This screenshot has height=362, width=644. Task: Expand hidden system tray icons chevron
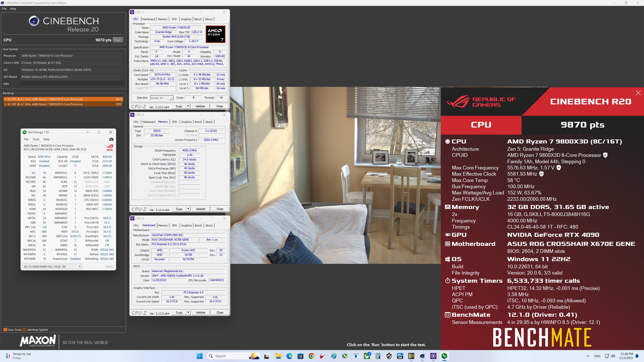[588, 356]
